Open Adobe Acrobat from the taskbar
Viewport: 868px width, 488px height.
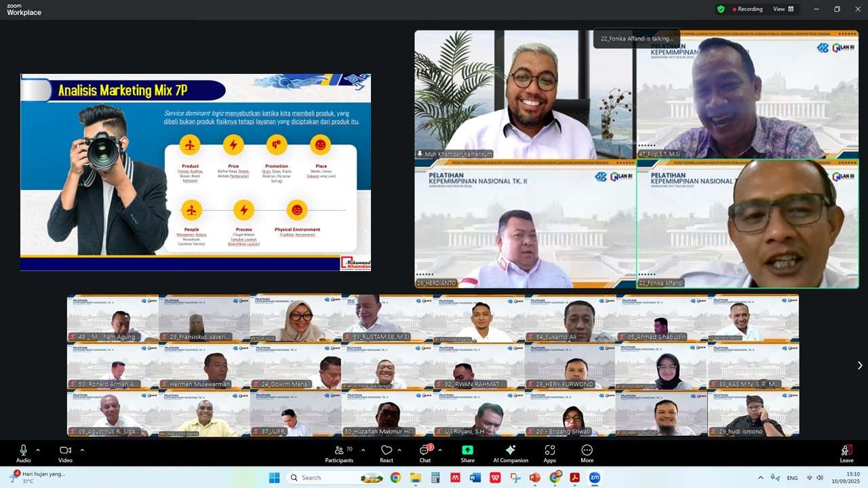point(574,478)
